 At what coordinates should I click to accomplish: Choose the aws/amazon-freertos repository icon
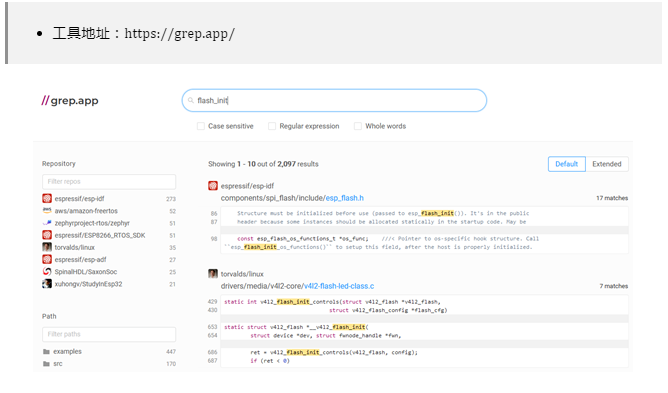47,211
